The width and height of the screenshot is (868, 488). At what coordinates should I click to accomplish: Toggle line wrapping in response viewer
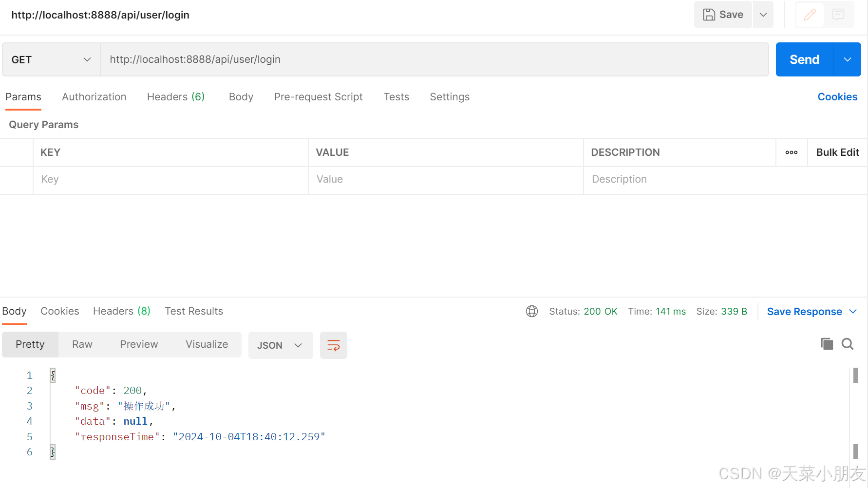333,345
